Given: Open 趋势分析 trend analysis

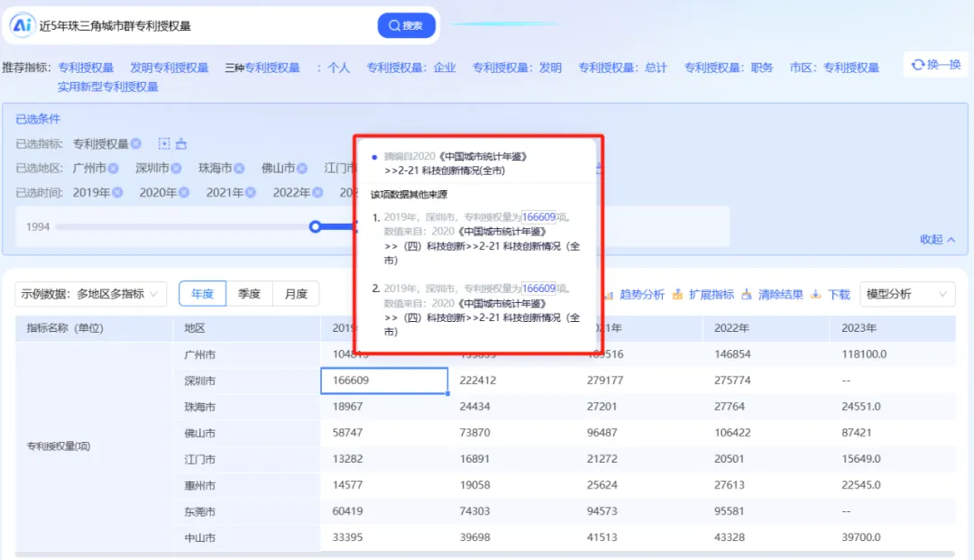Looking at the screenshot, I should pyautogui.click(x=635, y=294).
